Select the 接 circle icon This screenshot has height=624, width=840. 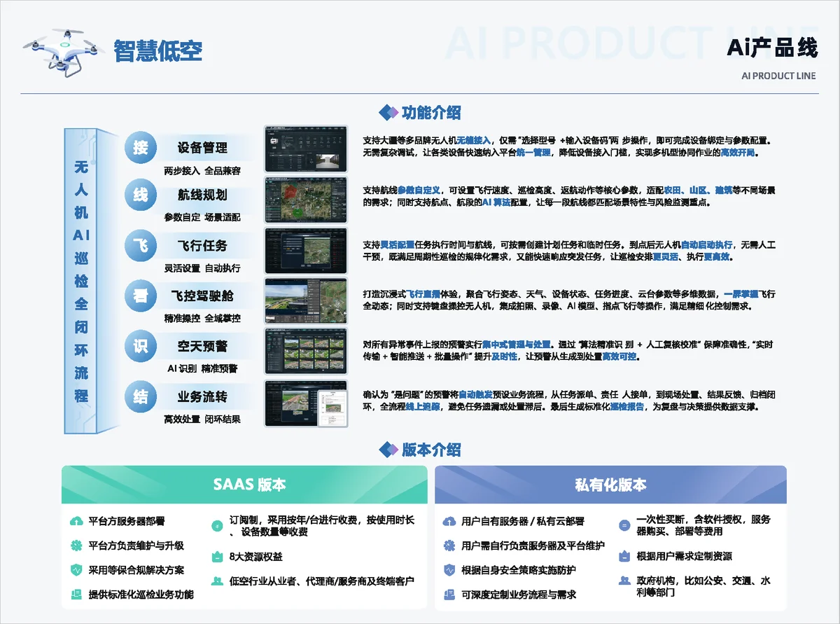(140, 148)
